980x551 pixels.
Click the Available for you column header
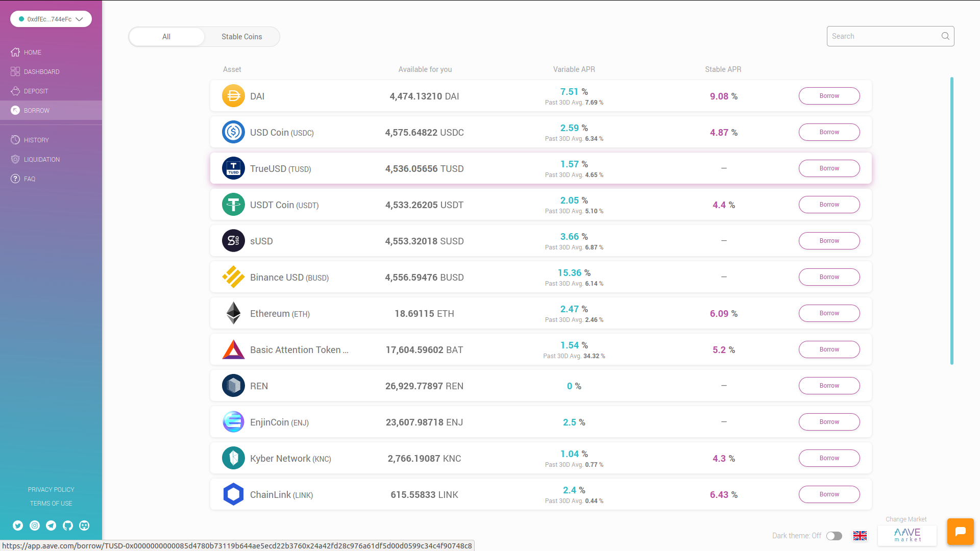[x=425, y=69]
